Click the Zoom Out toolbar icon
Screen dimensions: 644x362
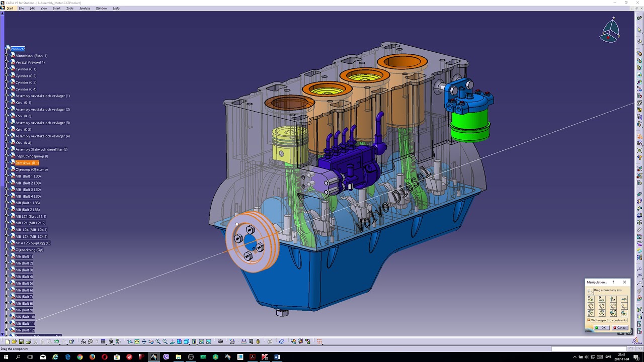pos(165,341)
